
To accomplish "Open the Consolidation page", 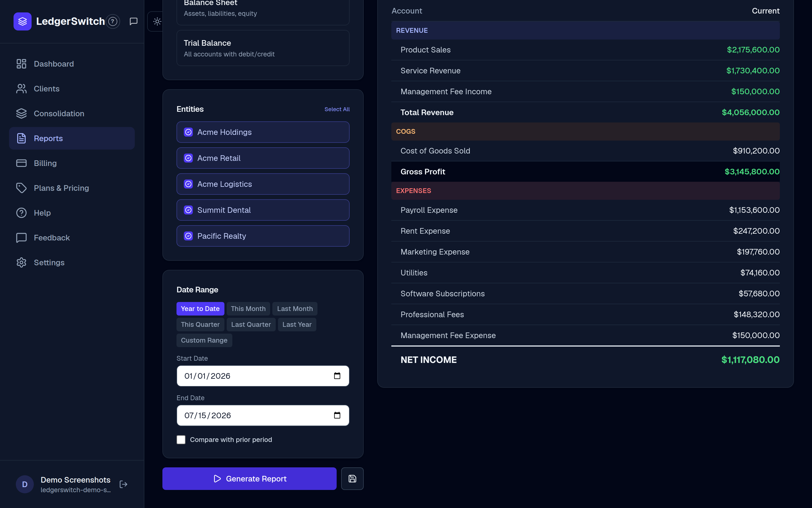I will [x=72, y=113].
